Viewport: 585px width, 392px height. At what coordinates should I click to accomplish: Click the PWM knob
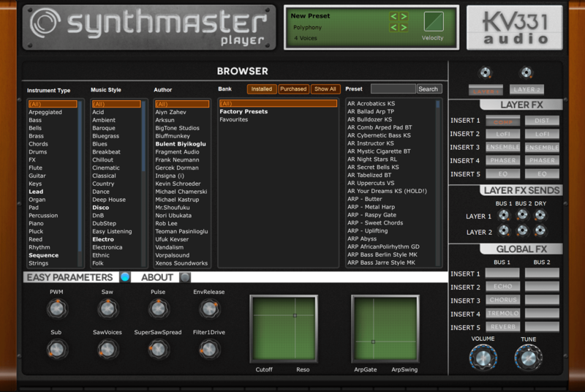pyautogui.click(x=56, y=309)
